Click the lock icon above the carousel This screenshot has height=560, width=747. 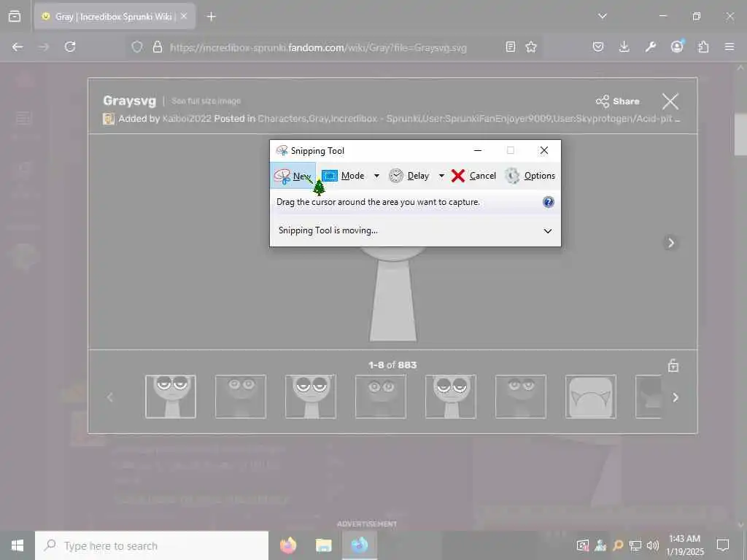point(673,365)
